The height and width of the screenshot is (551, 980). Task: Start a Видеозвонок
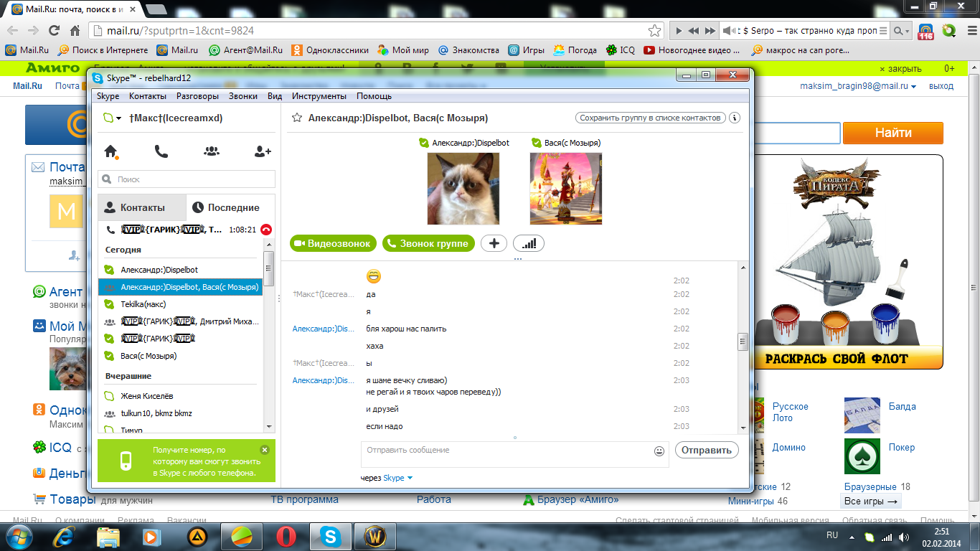pyautogui.click(x=334, y=243)
